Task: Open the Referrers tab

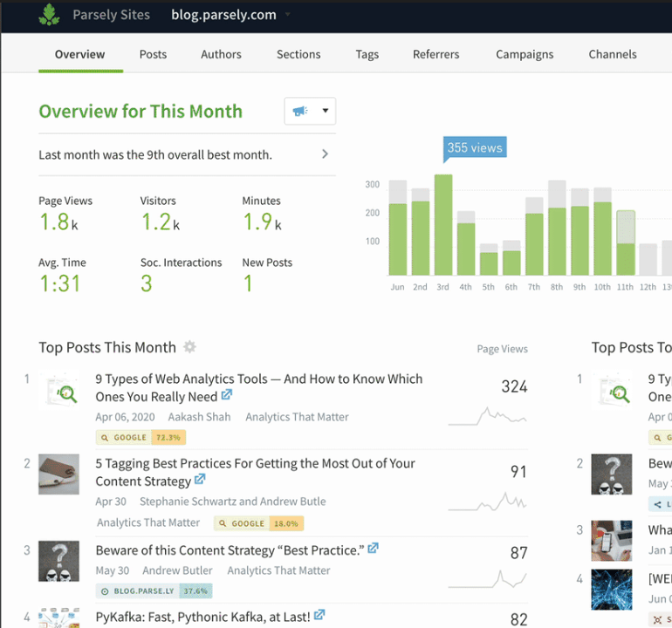Action: [x=435, y=54]
